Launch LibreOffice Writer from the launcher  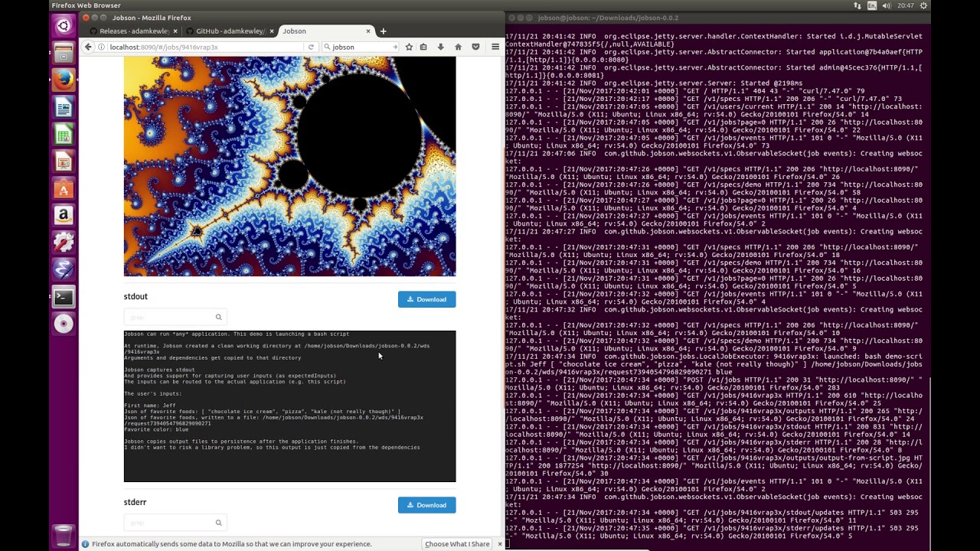click(x=64, y=108)
